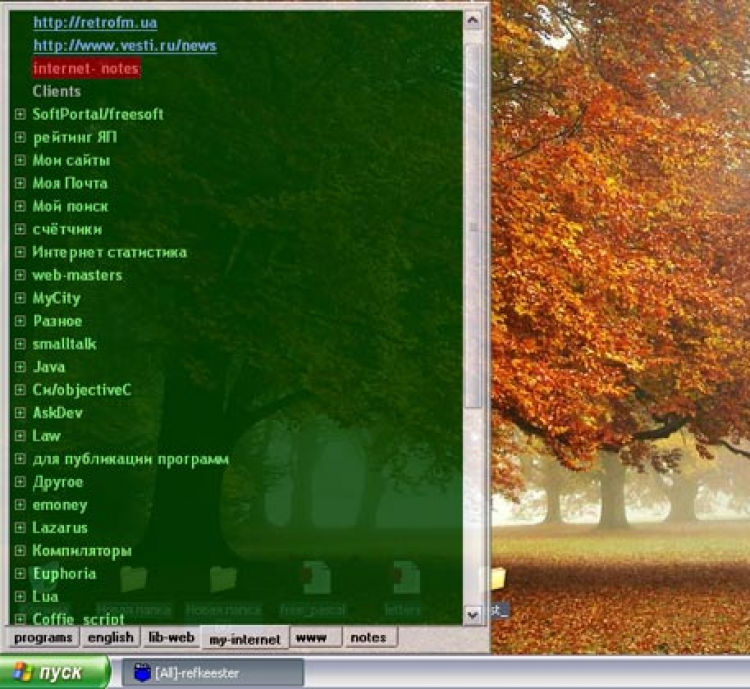Viewport: 750px width, 689px height.
Task: Select the web-masters label
Action: point(77,275)
